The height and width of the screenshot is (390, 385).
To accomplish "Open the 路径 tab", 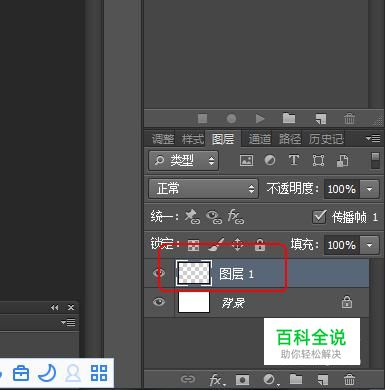I will [290, 139].
